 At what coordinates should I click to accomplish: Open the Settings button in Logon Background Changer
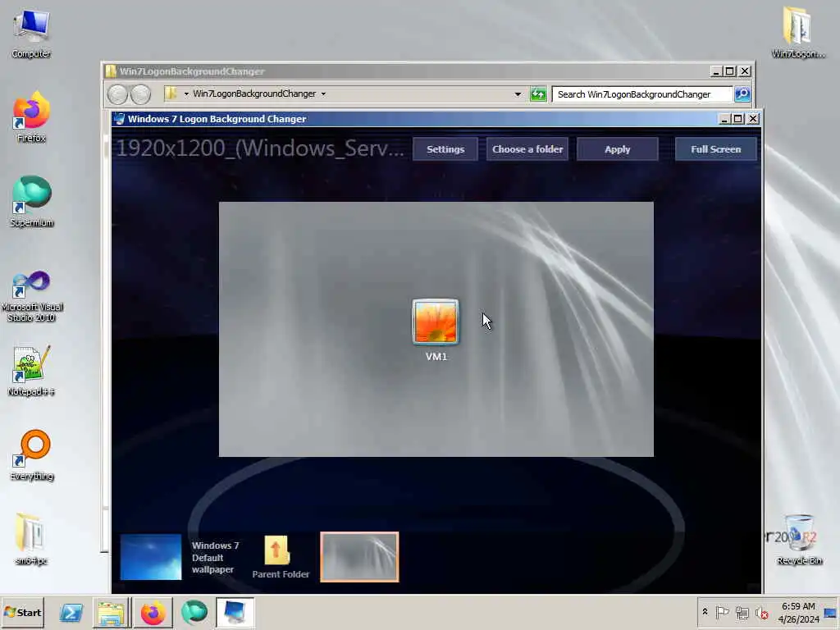tap(445, 149)
